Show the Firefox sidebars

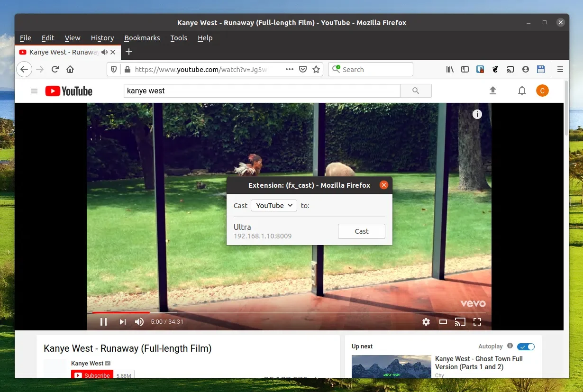(x=465, y=69)
